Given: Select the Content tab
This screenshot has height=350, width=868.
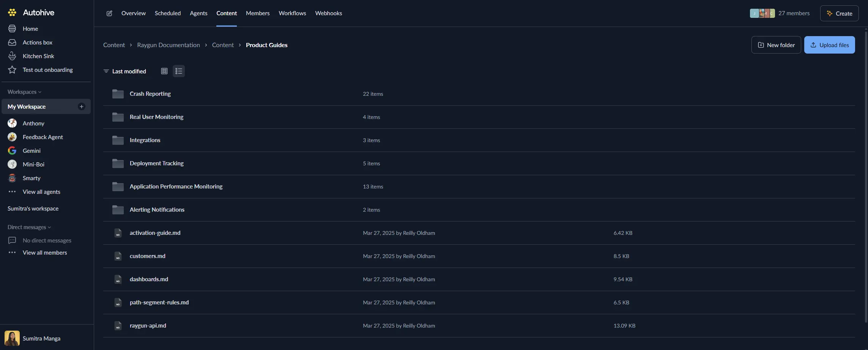Looking at the screenshot, I should point(227,13).
